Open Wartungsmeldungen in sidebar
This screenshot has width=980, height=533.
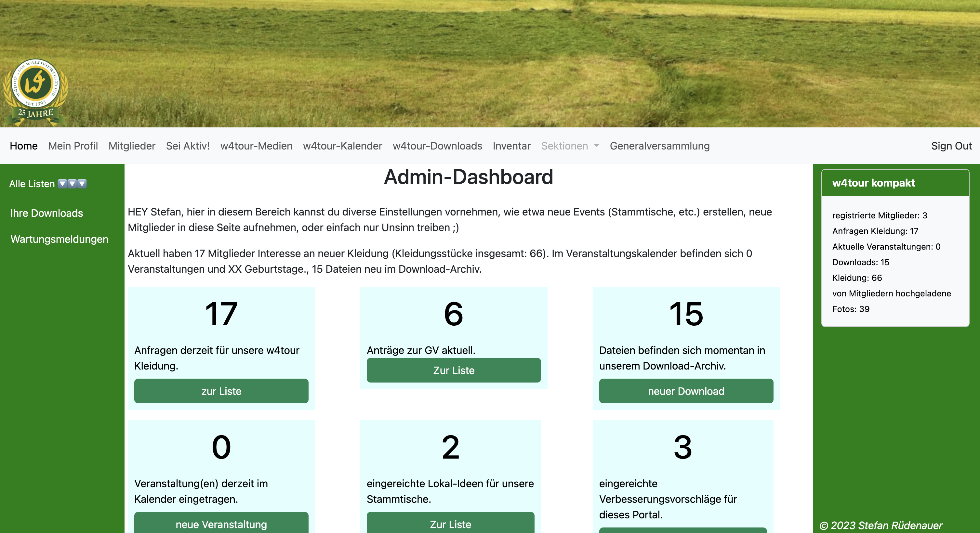(x=60, y=239)
